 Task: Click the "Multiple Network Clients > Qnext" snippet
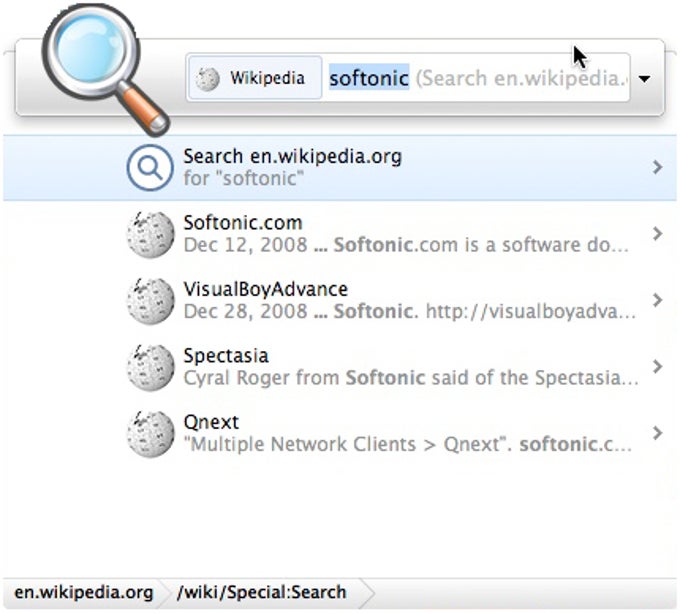[408, 444]
